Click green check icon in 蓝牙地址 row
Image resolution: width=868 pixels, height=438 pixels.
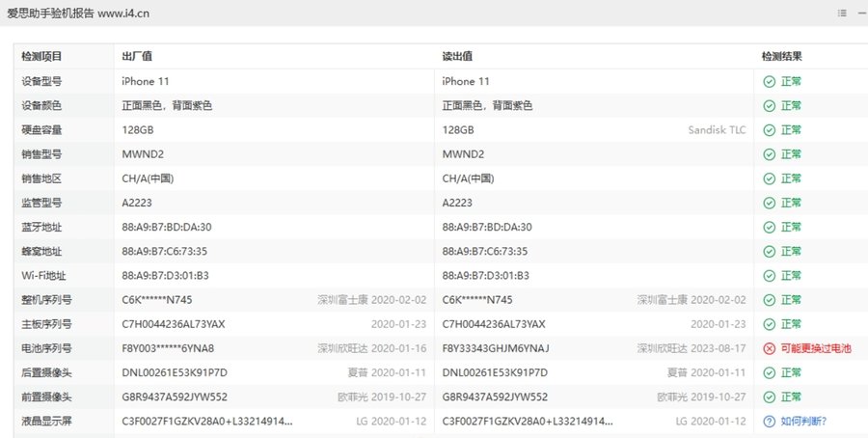pyautogui.click(x=769, y=227)
